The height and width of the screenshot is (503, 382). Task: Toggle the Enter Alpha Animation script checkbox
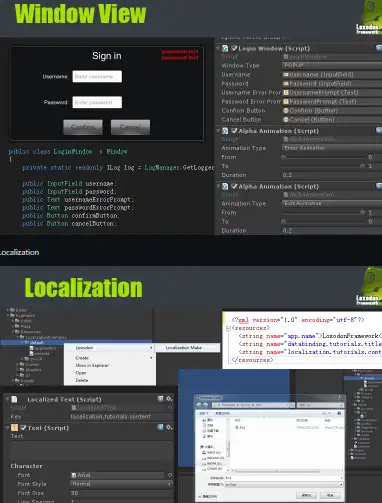point(234,131)
